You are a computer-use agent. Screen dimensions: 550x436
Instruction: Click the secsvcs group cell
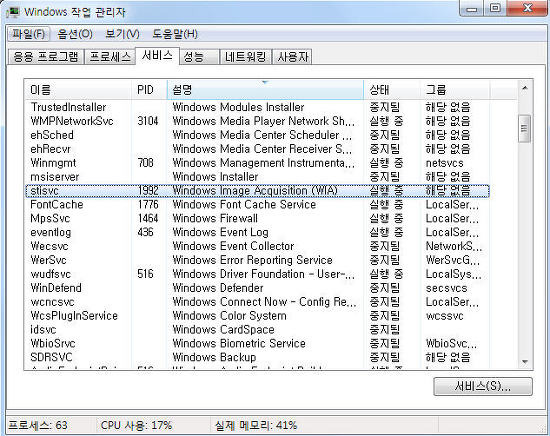tap(446, 288)
